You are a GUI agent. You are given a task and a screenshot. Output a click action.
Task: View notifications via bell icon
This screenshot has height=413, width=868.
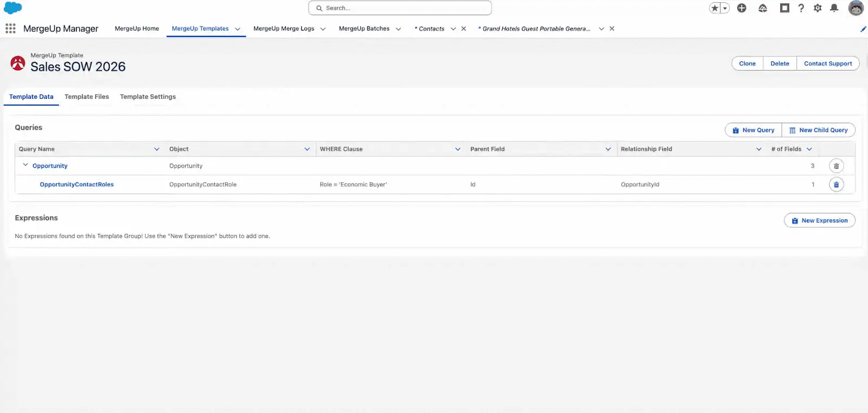click(834, 8)
